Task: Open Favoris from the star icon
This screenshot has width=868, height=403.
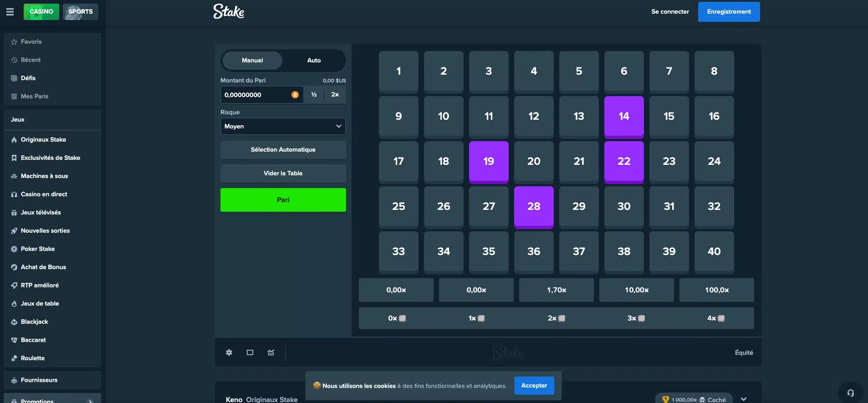Action: click(x=14, y=42)
